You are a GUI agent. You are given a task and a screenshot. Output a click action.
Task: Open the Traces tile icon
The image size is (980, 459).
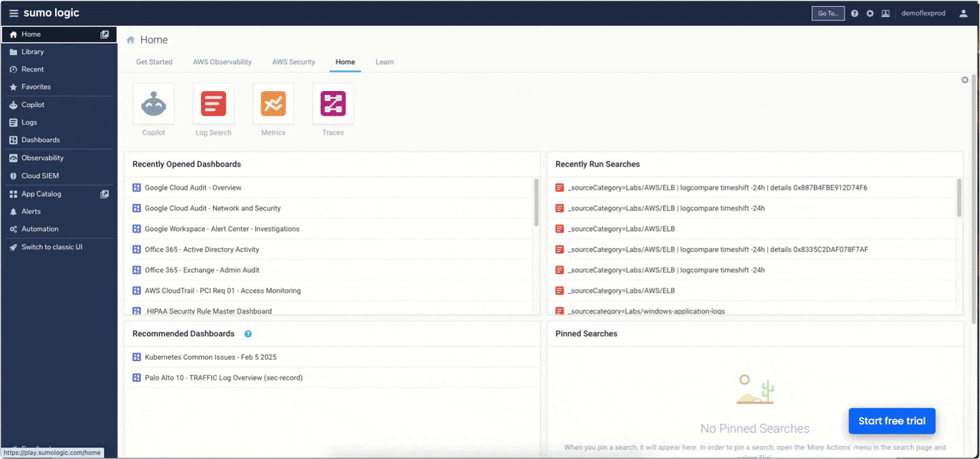pos(333,103)
